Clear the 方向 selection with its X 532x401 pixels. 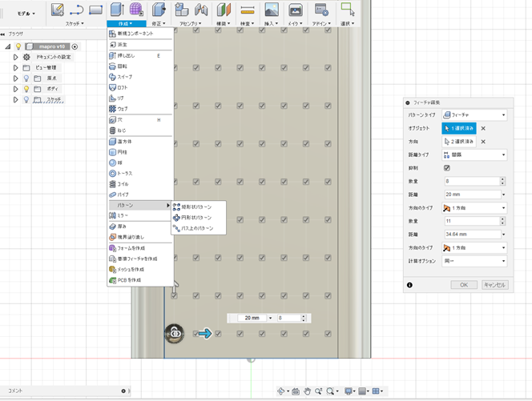pos(483,142)
